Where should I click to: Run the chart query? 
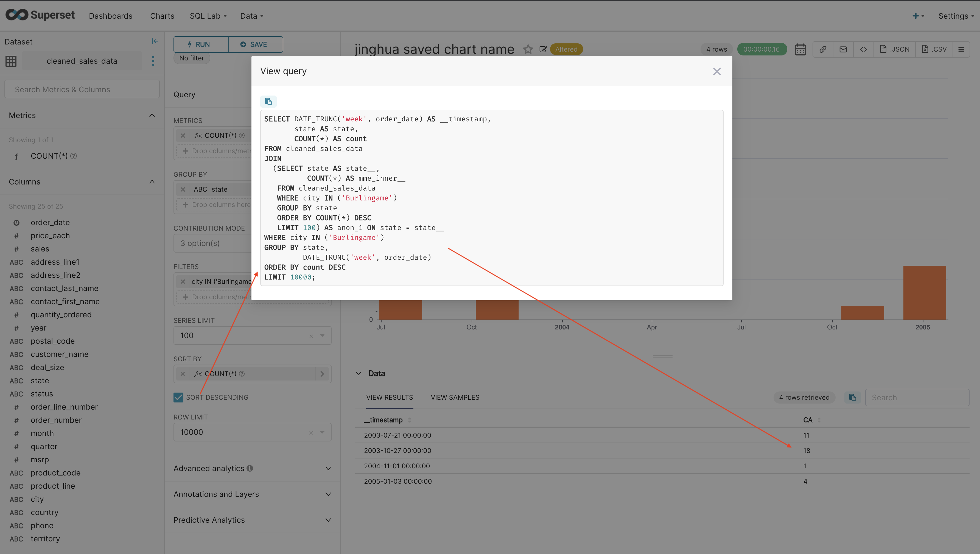tap(200, 44)
